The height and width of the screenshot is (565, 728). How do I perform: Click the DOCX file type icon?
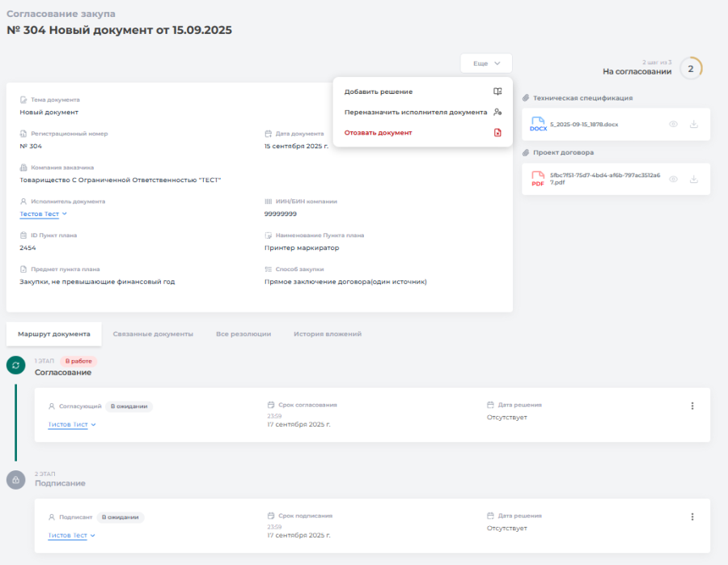538,125
